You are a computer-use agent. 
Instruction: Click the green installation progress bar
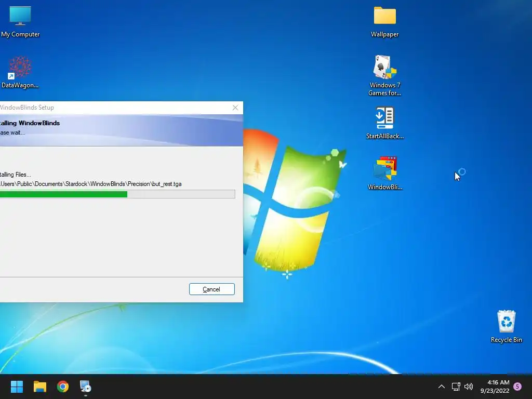click(117, 194)
